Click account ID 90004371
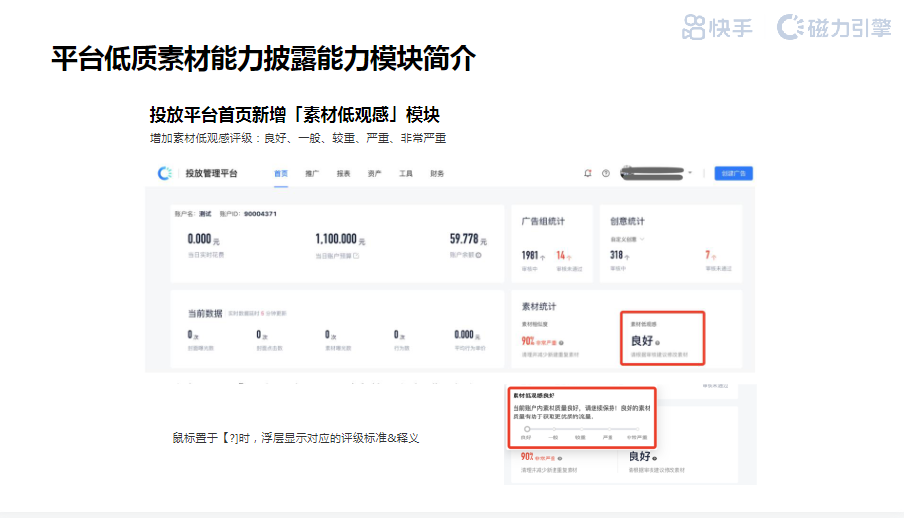 260,214
